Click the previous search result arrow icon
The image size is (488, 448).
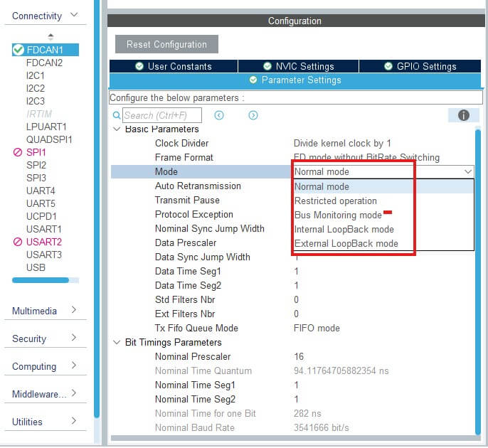(x=219, y=115)
